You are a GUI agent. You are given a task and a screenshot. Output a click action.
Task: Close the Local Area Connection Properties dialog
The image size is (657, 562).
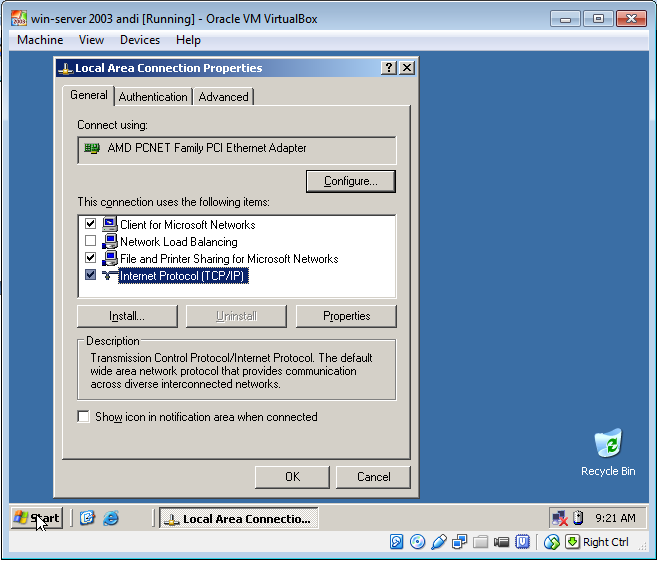pyautogui.click(x=407, y=67)
